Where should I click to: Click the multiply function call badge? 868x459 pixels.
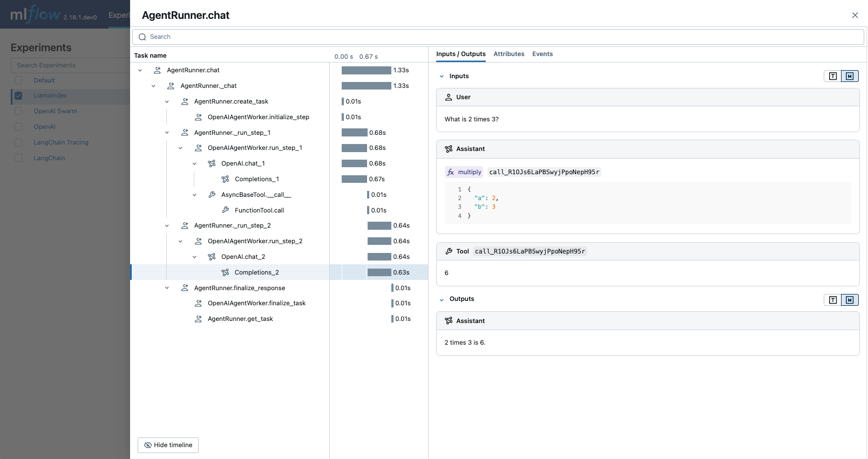(x=464, y=172)
